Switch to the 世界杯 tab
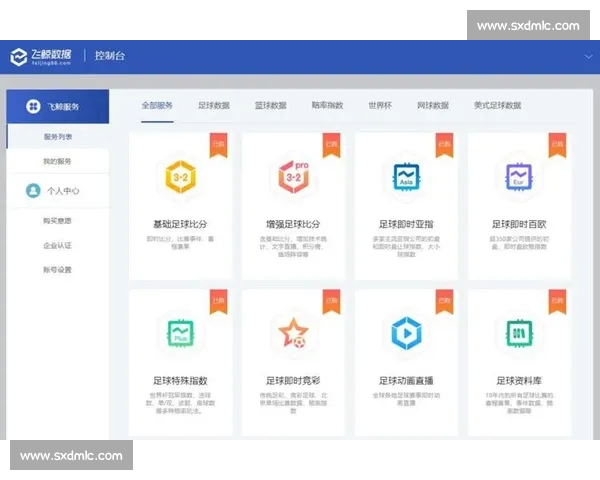Image resolution: width=600 pixels, height=480 pixels. point(380,105)
